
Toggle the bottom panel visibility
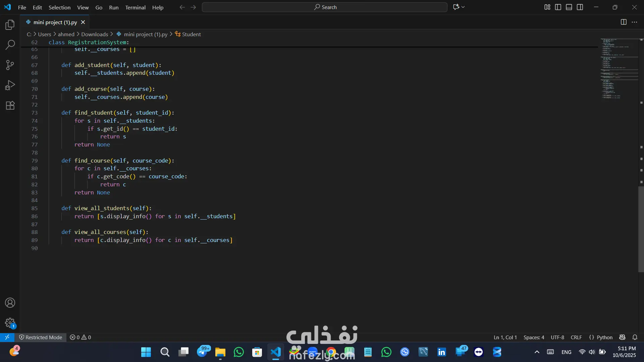[569, 7]
